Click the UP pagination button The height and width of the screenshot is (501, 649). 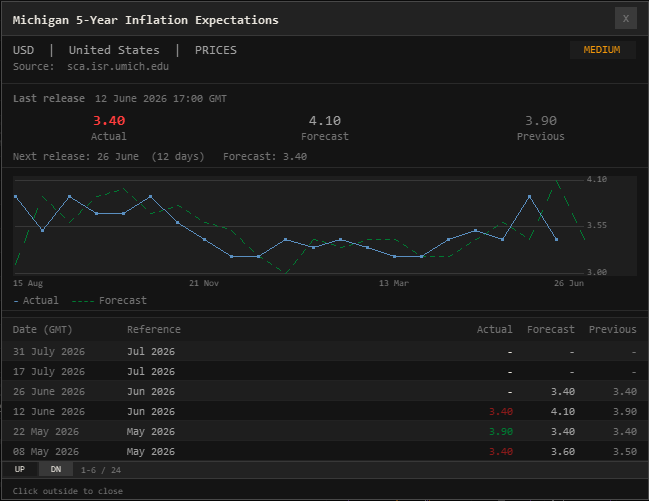click(x=20, y=469)
